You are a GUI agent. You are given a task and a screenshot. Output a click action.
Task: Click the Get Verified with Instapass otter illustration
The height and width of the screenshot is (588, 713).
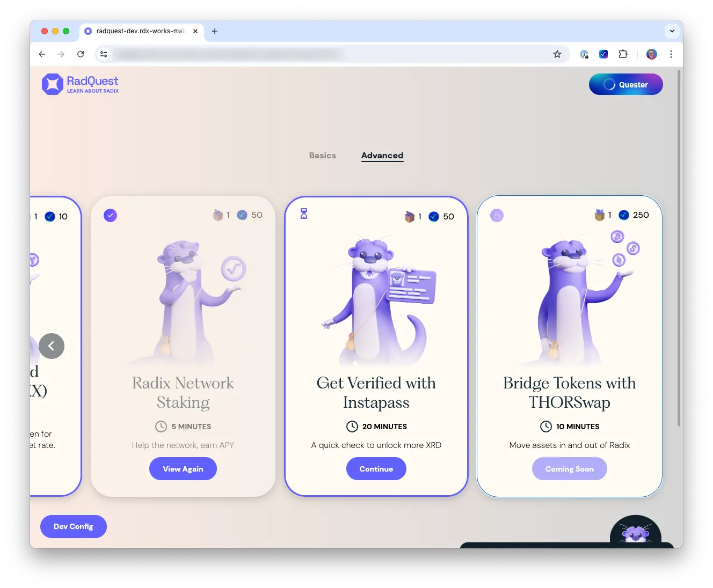(x=379, y=300)
